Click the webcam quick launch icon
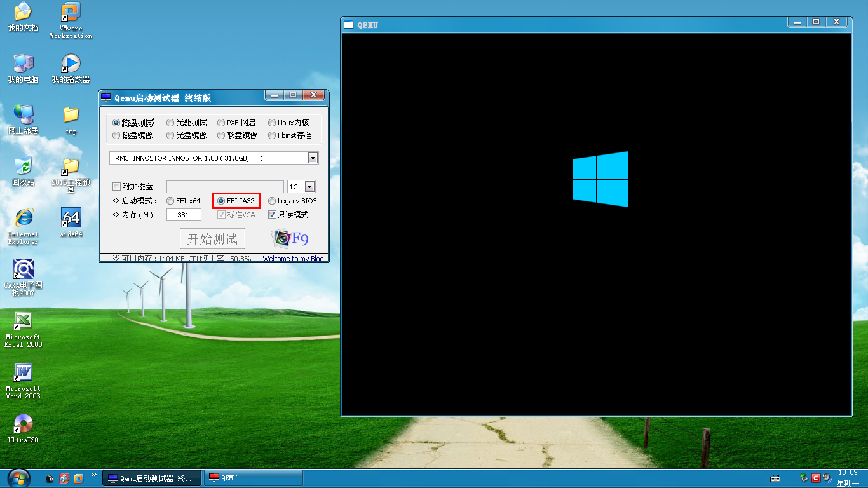 point(50,478)
